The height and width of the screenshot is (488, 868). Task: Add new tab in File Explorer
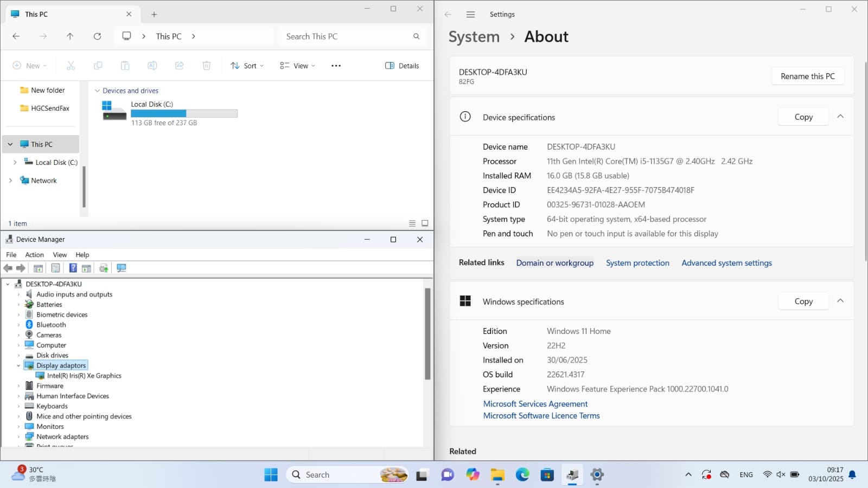[x=154, y=15]
